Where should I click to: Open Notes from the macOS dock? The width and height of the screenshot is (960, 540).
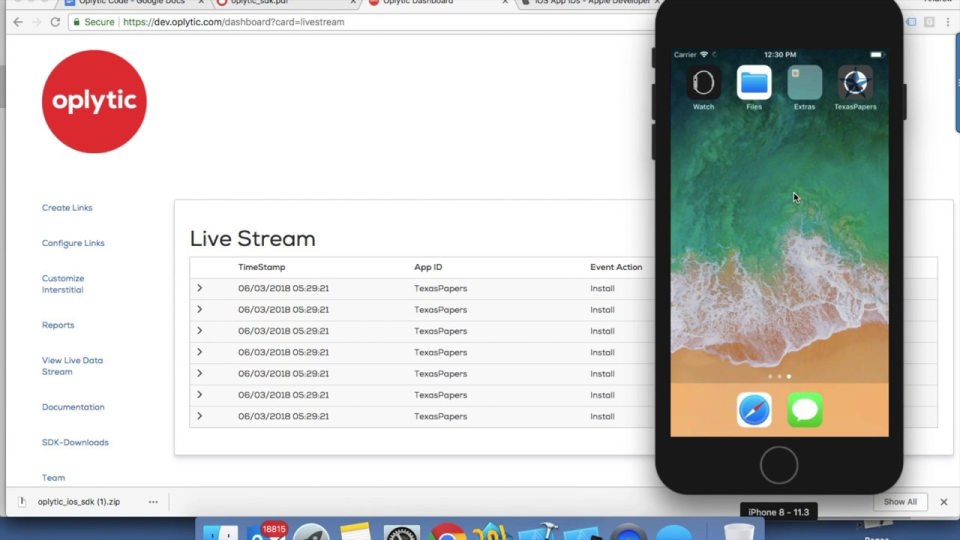coord(356,531)
